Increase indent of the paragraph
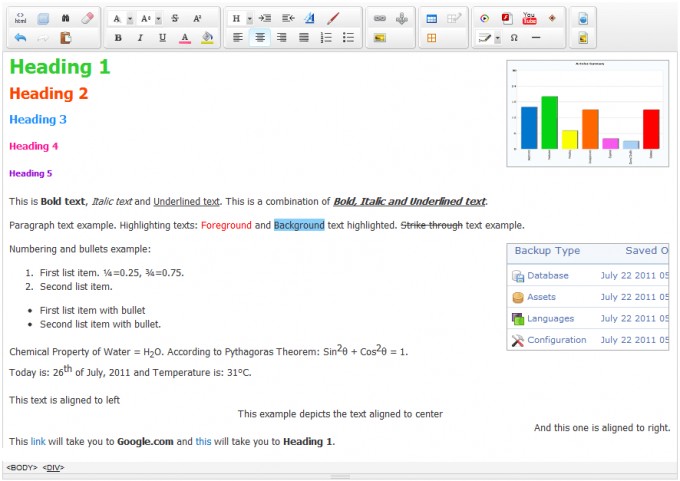The height and width of the screenshot is (481, 680). (x=265, y=18)
